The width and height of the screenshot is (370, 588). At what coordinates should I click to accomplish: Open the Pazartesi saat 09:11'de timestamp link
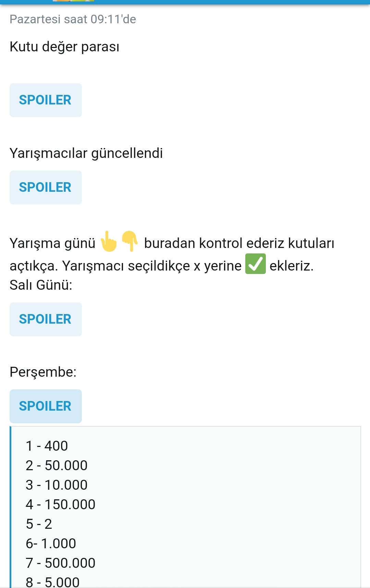click(x=73, y=19)
